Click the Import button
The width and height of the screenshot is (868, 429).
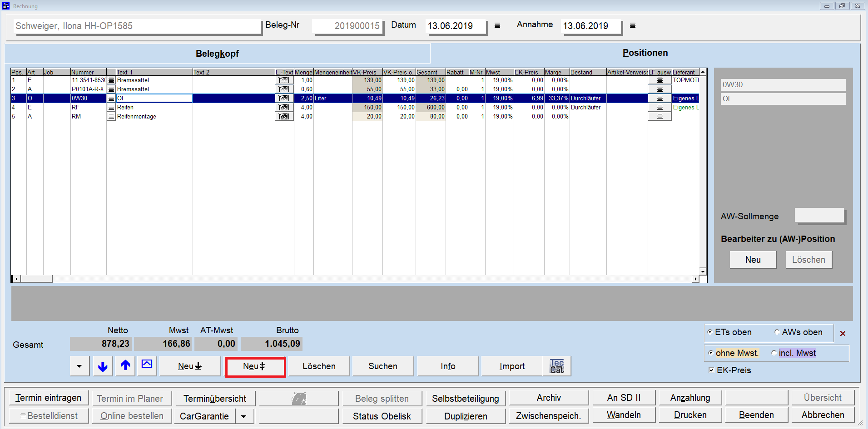pyautogui.click(x=512, y=366)
